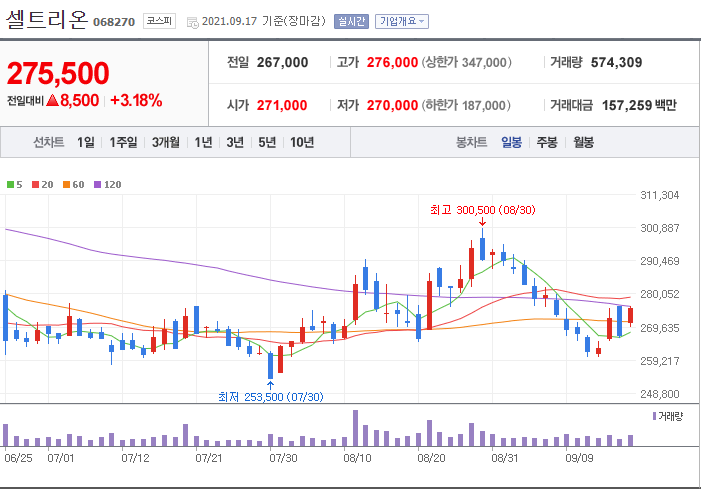Select the 1일 line chart period
Image resolution: width=701 pixels, height=489 pixels.
pyautogui.click(x=86, y=142)
